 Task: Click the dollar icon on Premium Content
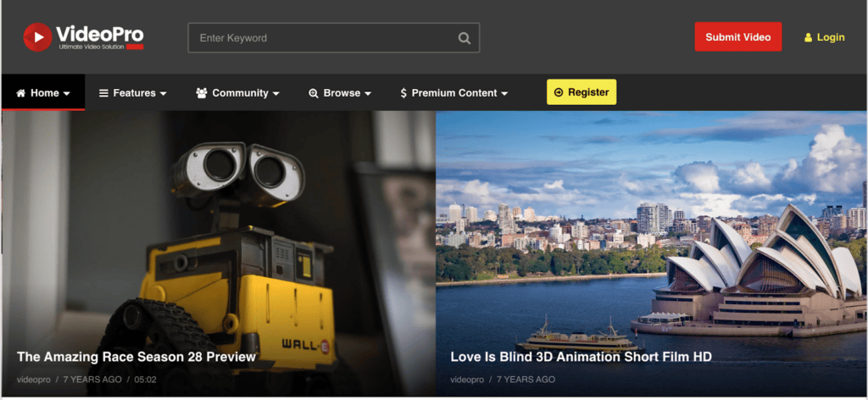pos(403,93)
